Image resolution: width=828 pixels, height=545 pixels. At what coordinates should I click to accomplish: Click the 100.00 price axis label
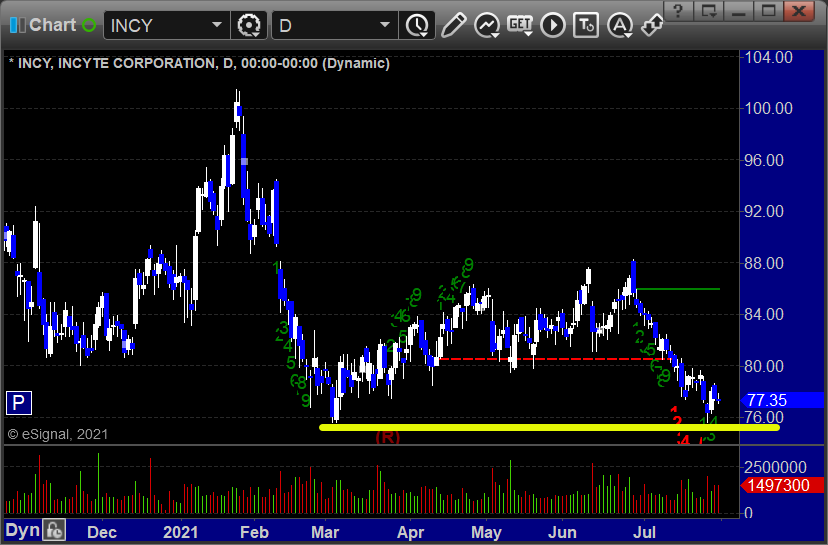[768, 108]
